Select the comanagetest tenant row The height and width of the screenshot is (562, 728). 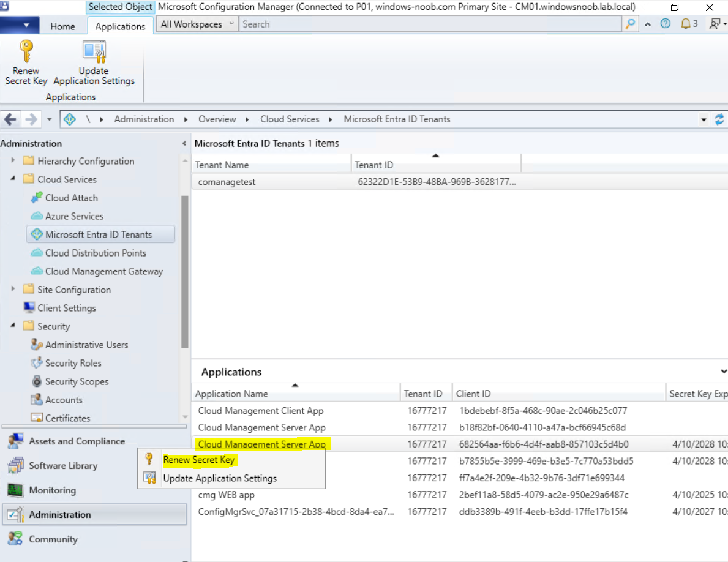pos(460,182)
